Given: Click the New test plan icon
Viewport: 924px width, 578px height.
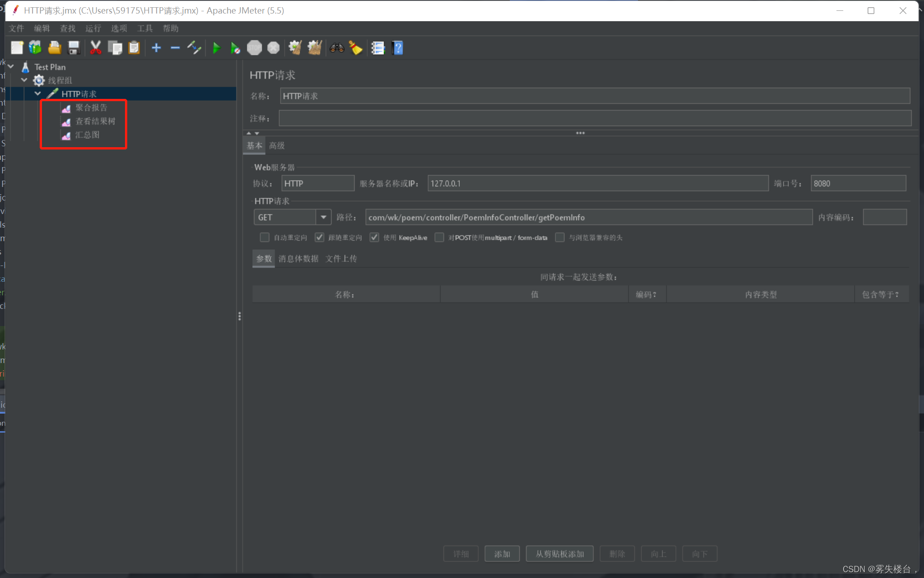Looking at the screenshot, I should coord(17,48).
